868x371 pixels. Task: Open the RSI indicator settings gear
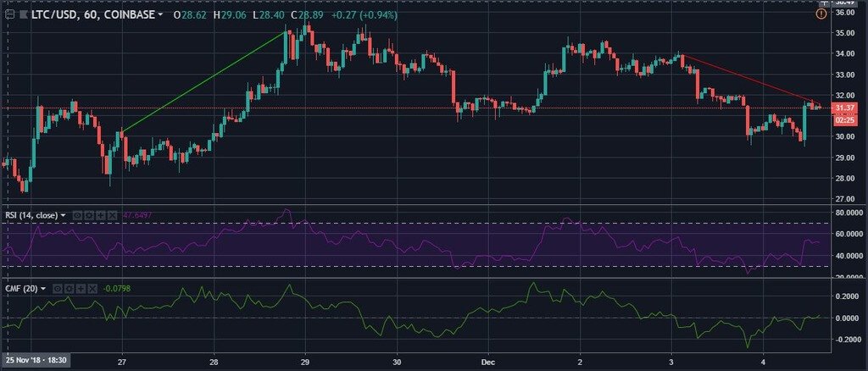point(87,216)
